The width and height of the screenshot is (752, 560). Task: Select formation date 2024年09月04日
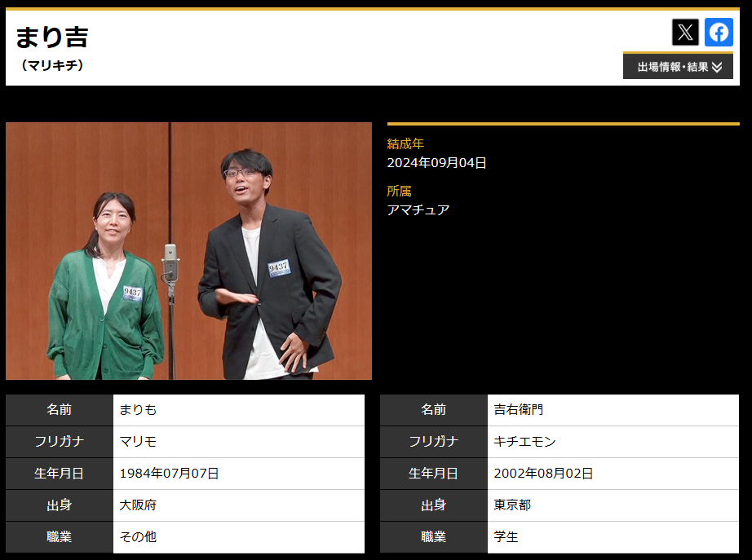point(436,163)
